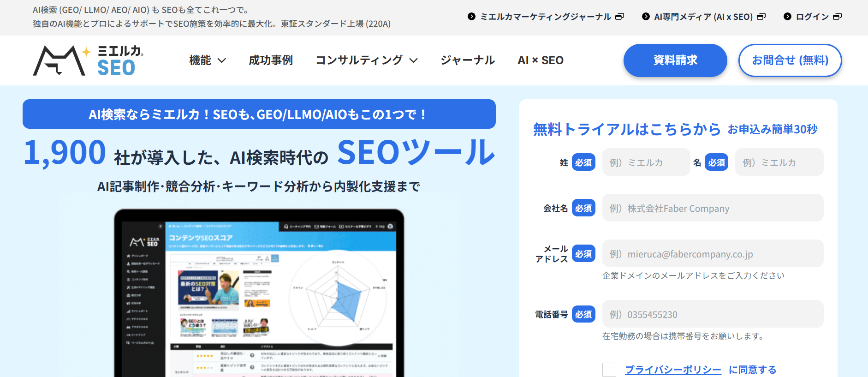Focus the 姓 input field
Viewport: 868px width, 377px height.
coord(646,162)
